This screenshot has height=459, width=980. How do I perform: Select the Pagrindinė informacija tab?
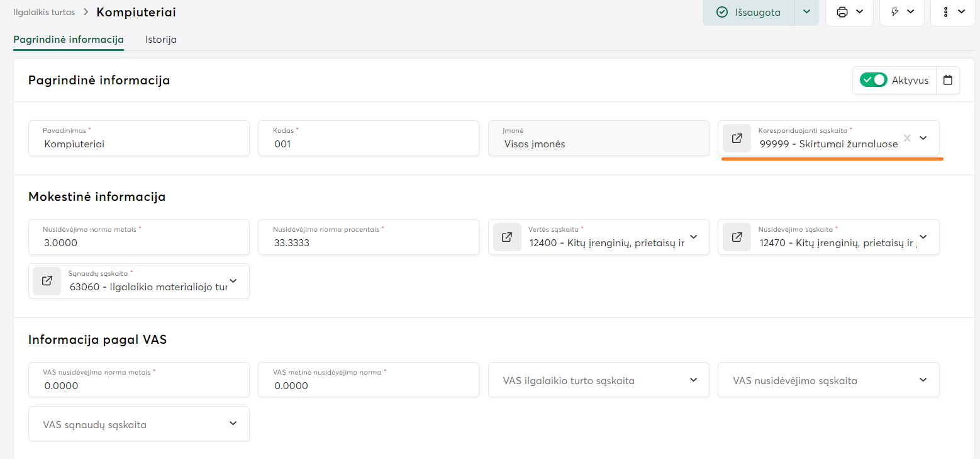[69, 40]
